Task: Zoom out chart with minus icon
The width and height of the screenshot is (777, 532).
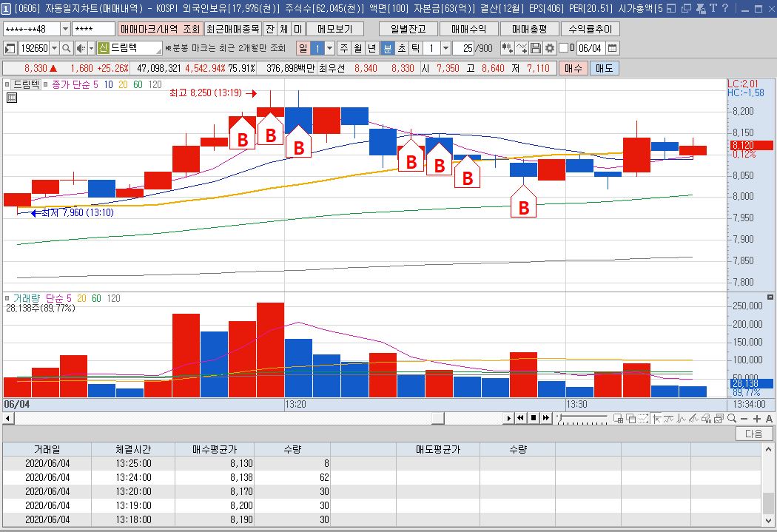Action: 744,419
